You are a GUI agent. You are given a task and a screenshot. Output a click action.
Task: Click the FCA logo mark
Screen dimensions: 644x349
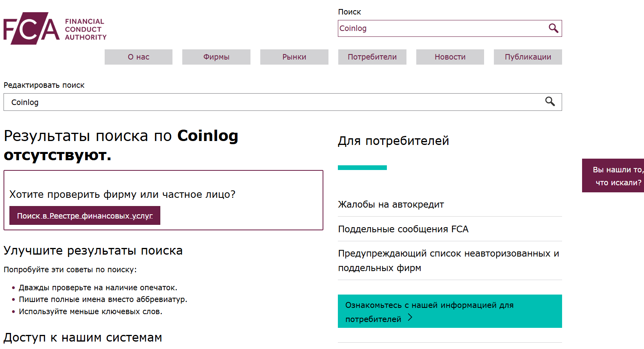click(31, 29)
